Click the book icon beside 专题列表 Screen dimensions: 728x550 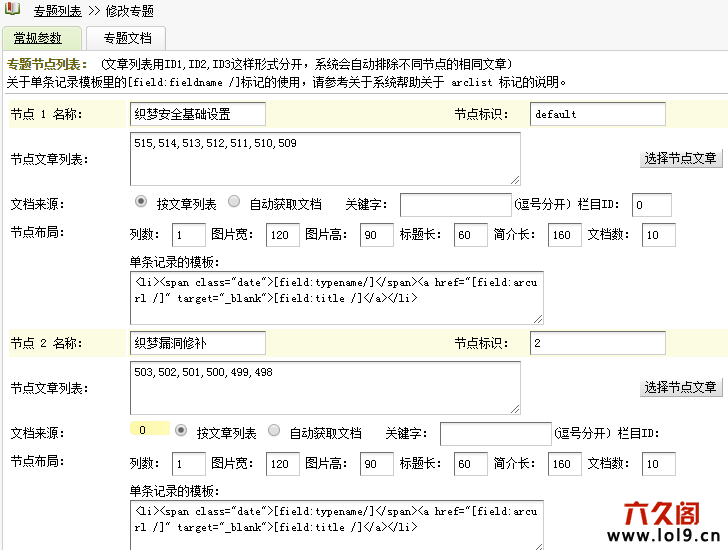pyautogui.click(x=12, y=10)
